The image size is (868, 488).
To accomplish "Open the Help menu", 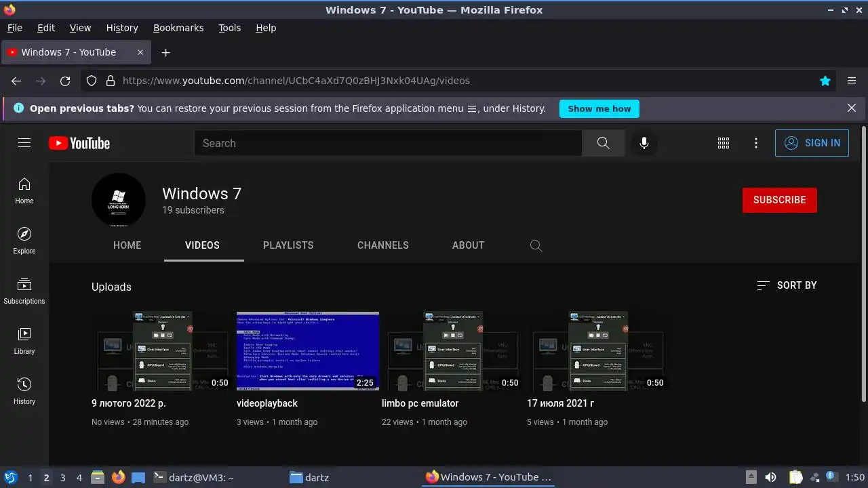I will (266, 28).
